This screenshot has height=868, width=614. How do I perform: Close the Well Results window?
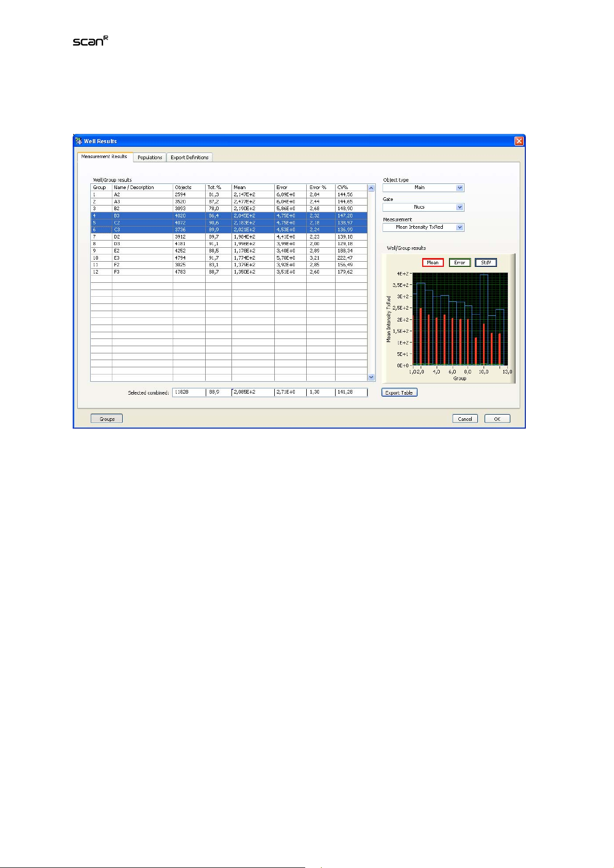(x=519, y=141)
